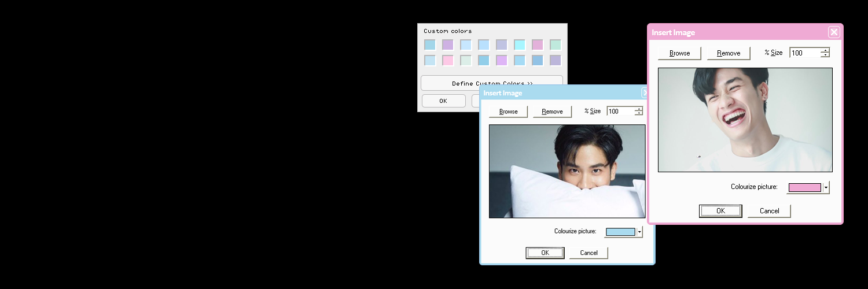The image size is (868, 289).
Task: Pick the bright cyan custom color swatch
Action: (x=519, y=45)
